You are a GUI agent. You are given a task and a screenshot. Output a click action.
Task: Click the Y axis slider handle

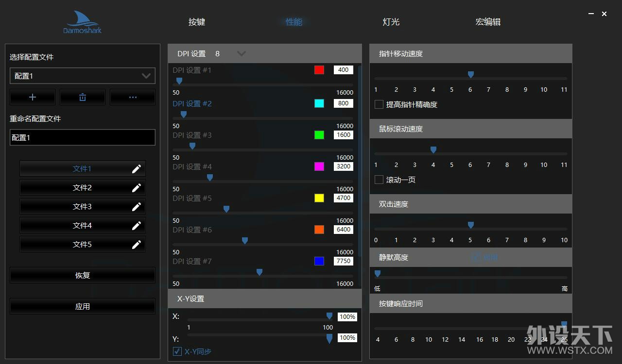click(x=329, y=339)
